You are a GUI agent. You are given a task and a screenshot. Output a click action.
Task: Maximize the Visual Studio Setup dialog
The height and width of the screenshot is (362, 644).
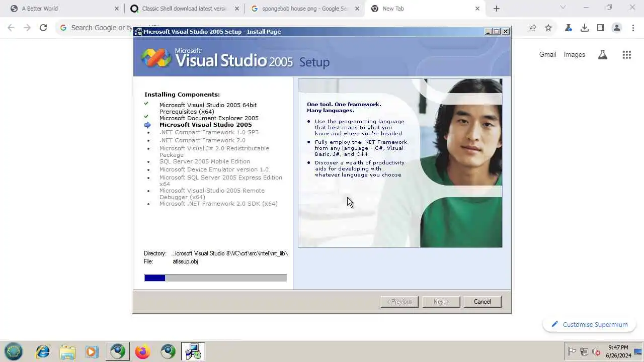[x=497, y=32]
